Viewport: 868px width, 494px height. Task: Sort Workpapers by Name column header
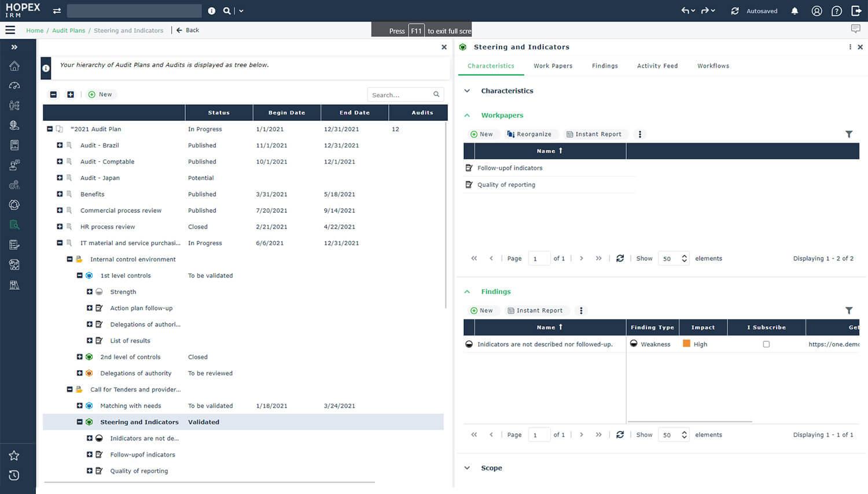tap(550, 151)
